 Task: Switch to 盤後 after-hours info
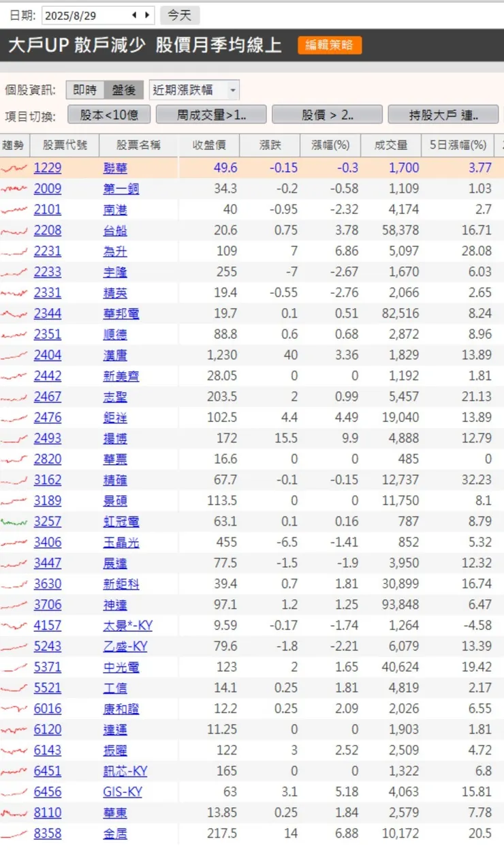124,89
